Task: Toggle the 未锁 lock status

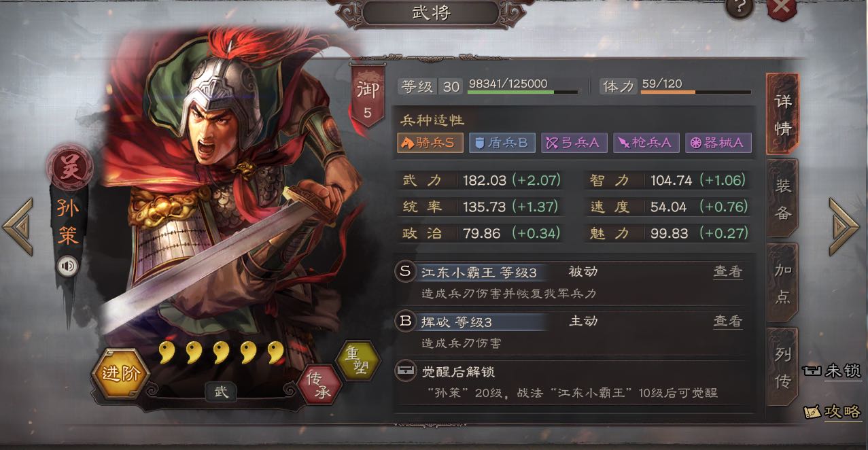Action: (833, 370)
